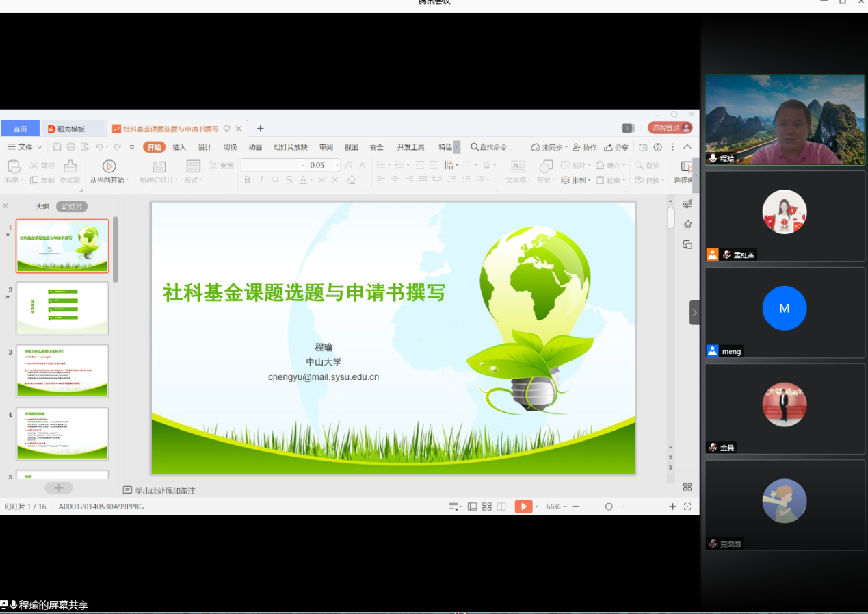Expand the font size dropdown
Viewport: 868px width, 614px height.
(337, 166)
